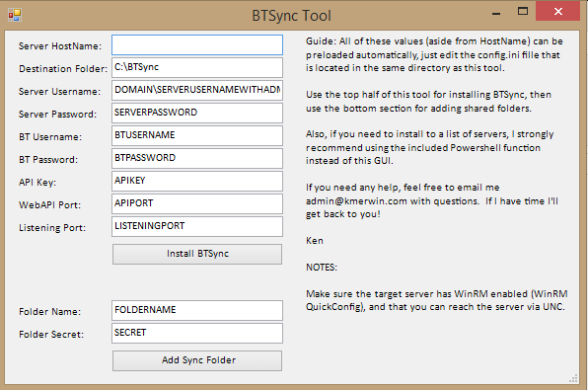This screenshot has width=588, height=390.
Task: Click the 'NOTES:' heading text
Action: click(322, 268)
